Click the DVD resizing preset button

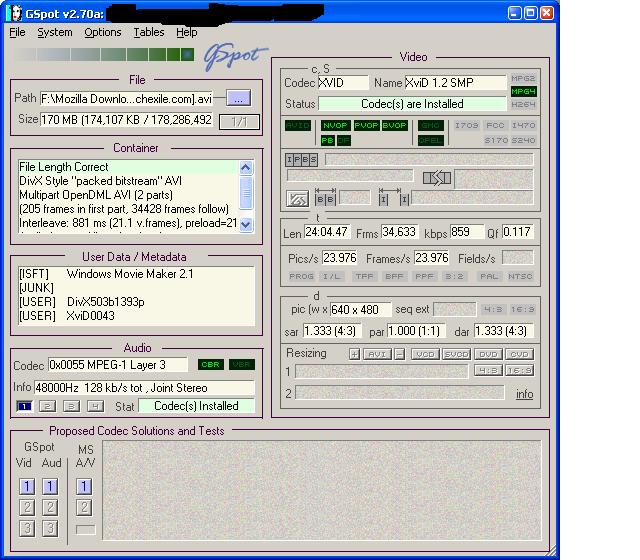488,354
